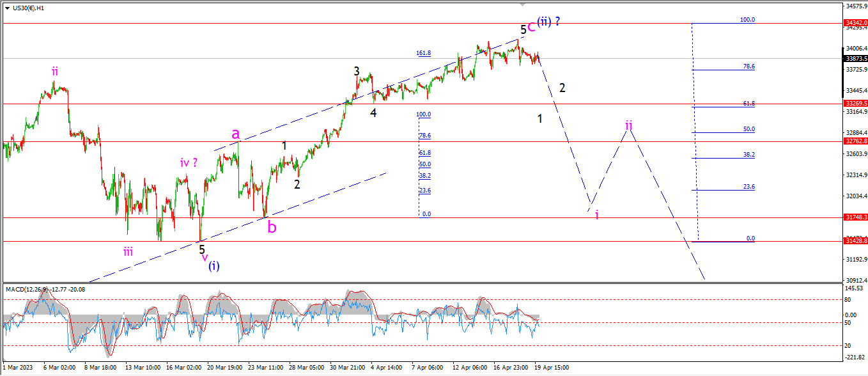Viewport: 868px width, 376px height.
Task: Click the pink iii wave label
Action: [x=128, y=251]
